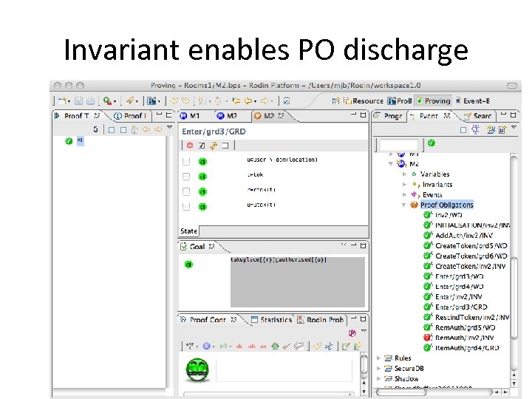Tick checkbox for t∈tok hypothesis

186,177
